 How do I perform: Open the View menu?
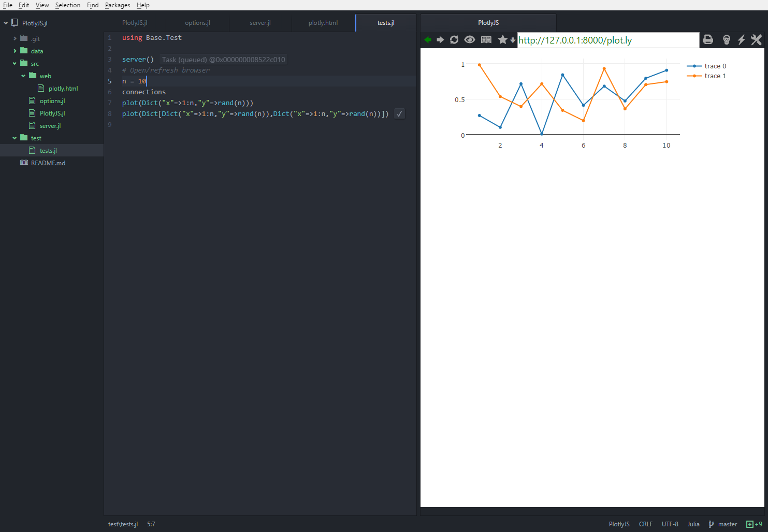pyautogui.click(x=42, y=5)
